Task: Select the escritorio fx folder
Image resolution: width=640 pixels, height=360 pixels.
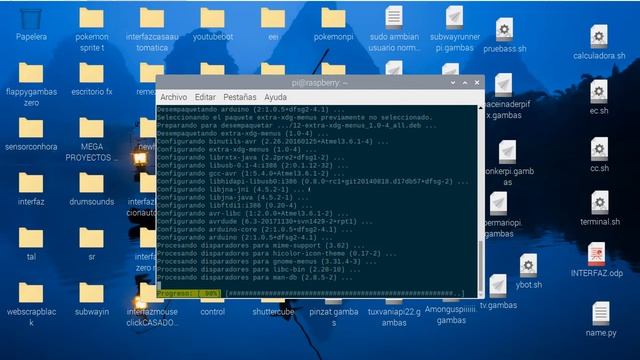Action: pyautogui.click(x=91, y=73)
